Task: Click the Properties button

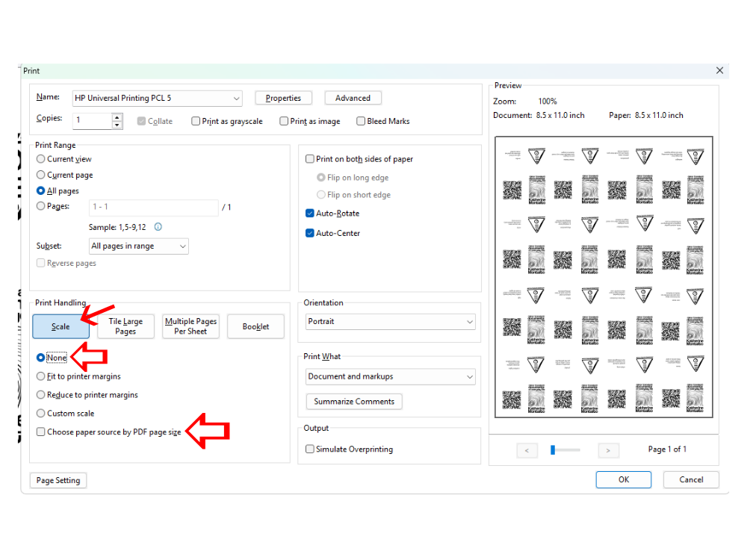Action: [283, 98]
